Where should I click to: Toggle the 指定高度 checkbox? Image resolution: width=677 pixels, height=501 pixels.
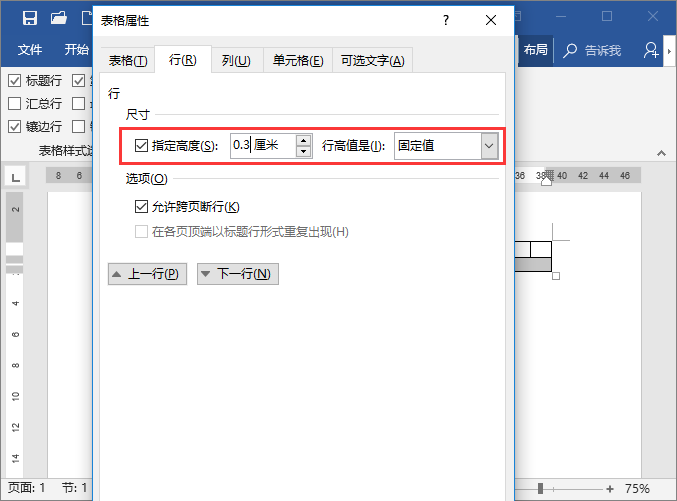click(x=141, y=146)
